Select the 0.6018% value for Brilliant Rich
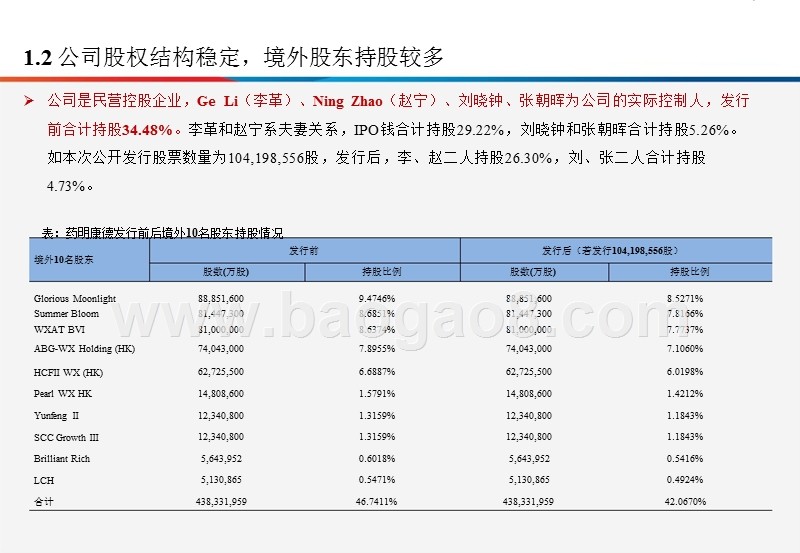The width and height of the screenshot is (800, 553). pyautogui.click(x=377, y=458)
